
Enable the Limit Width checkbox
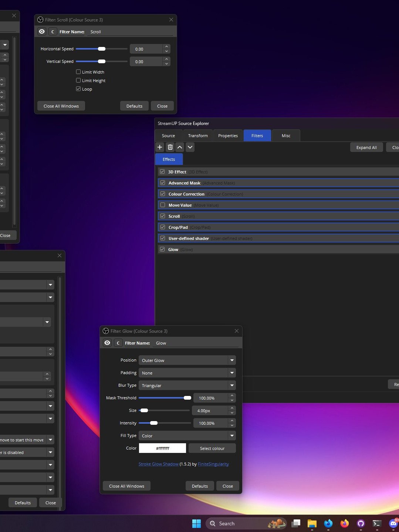coord(78,72)
